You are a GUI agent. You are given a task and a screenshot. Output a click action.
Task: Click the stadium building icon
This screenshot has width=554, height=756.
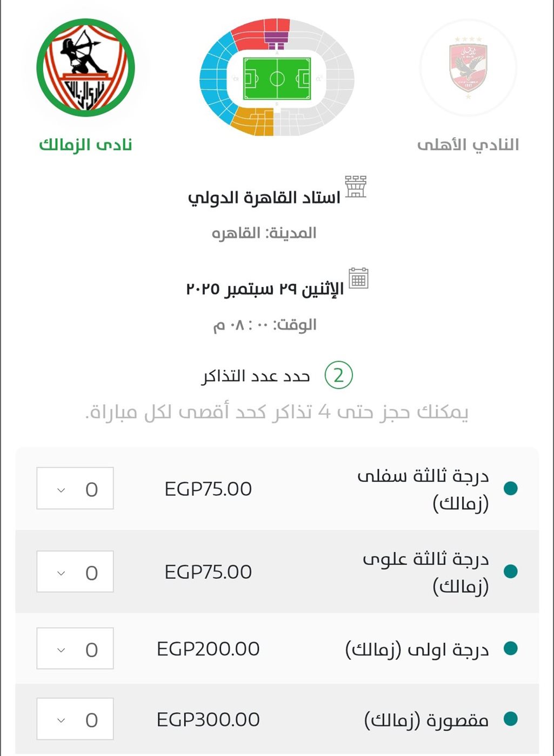[x=356, y=186]
